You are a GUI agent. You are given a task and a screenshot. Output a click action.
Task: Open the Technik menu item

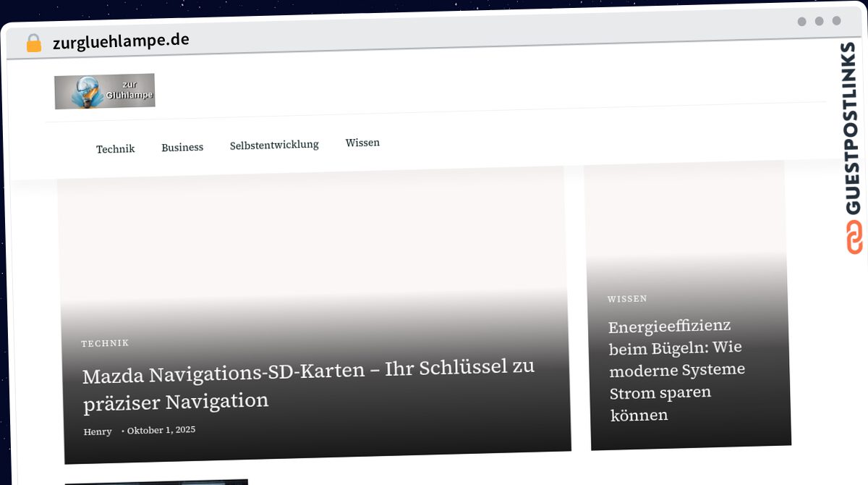click(x=116, y=149)
